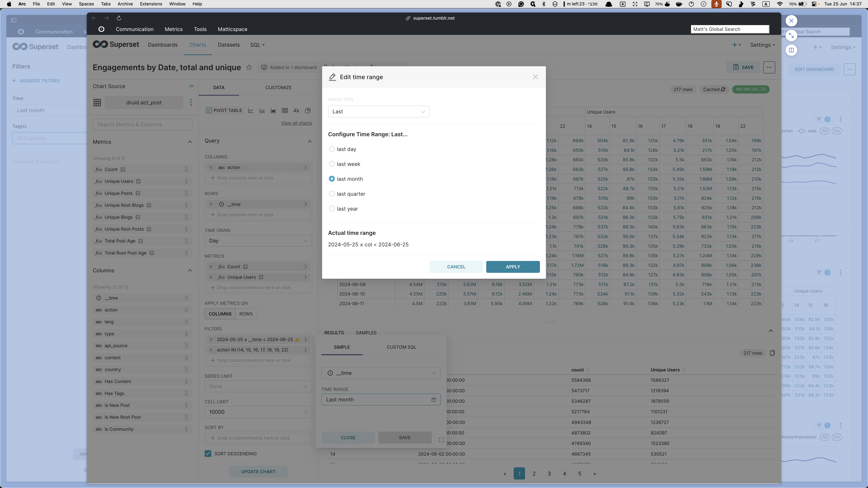The width and height of the screenshot is (868, 488).
Task: Remove the _time date range filter with X
Action: tap(211, 339)
